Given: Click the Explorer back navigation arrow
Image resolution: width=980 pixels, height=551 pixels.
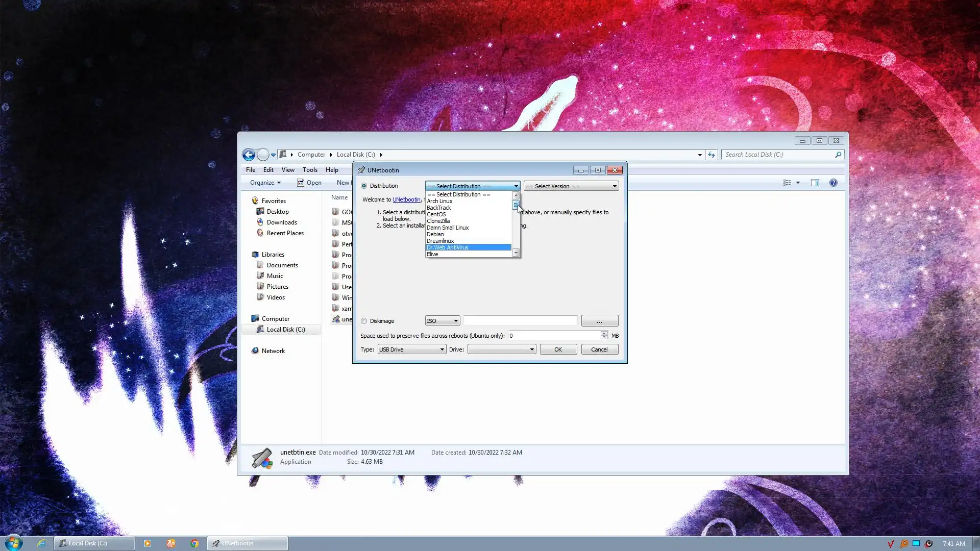Looking at the screenshot, I should pyautogui.click(x=249, y=155).
